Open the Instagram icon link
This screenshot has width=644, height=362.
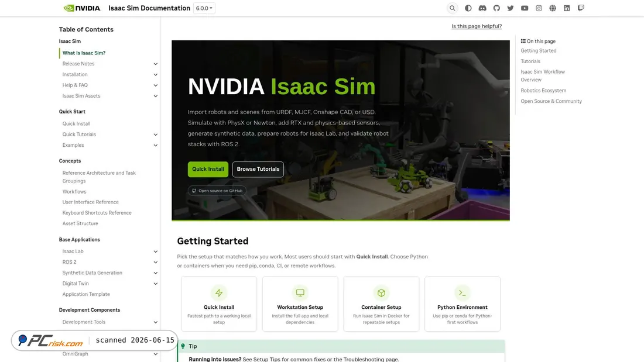pos(539,8)
